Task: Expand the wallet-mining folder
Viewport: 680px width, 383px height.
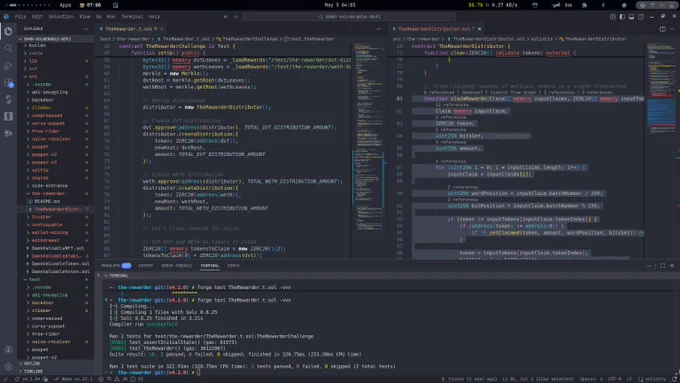Action: [x=56, y=232]
